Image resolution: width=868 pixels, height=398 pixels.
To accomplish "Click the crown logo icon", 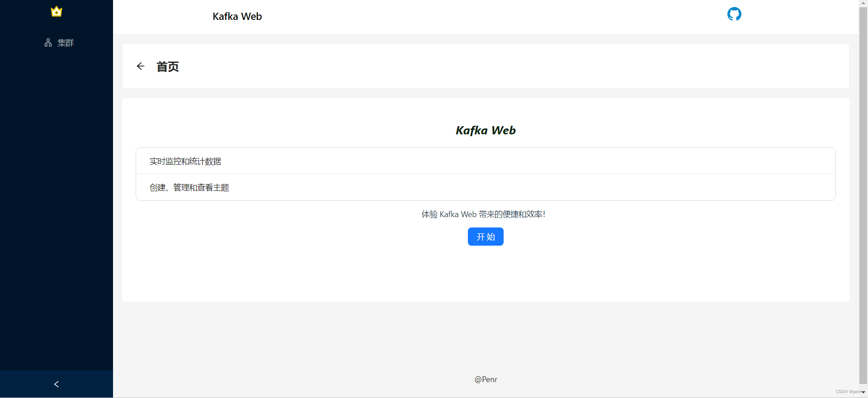I will tap(57, 11).
